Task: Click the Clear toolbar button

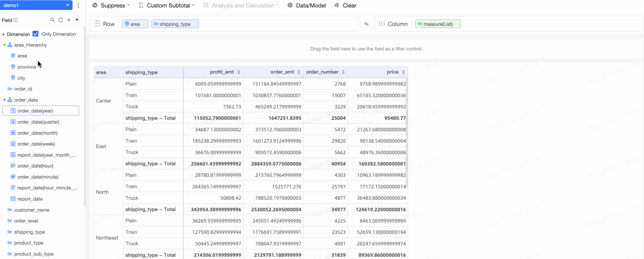Action: point(345,5)
